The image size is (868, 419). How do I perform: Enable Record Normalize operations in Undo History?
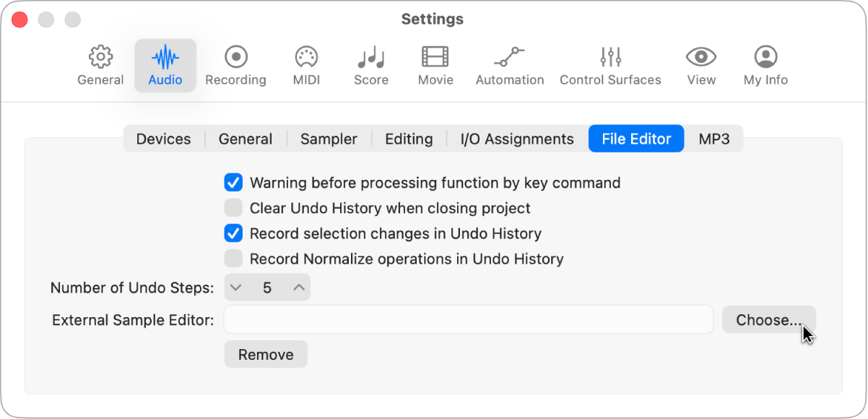click(x=233, y=259)
